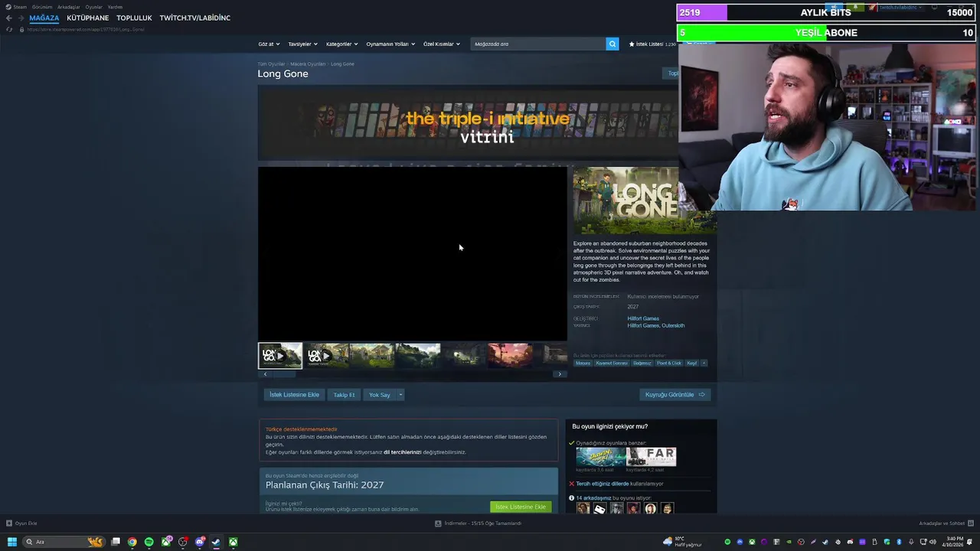Click the Tüm Oyunlar breadcrumb
The image size is (980, 551).
[x=271, y=64]
